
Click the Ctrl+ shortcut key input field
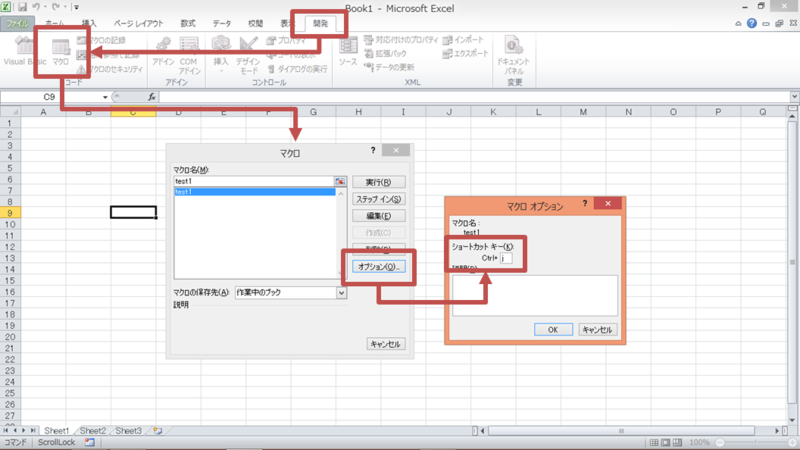coord(506,258)
